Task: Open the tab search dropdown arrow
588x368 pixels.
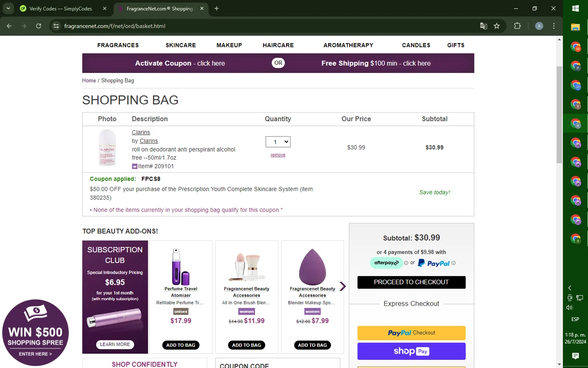Action: point(8,8)
